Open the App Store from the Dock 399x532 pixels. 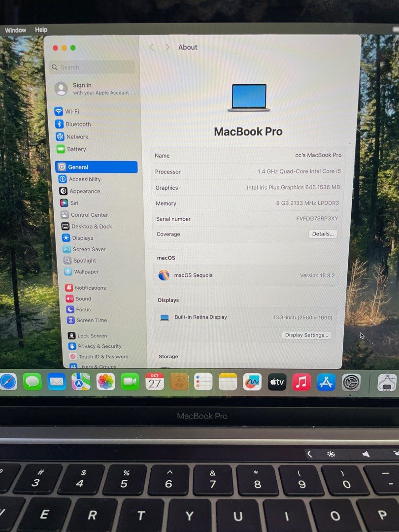(326, 381)
